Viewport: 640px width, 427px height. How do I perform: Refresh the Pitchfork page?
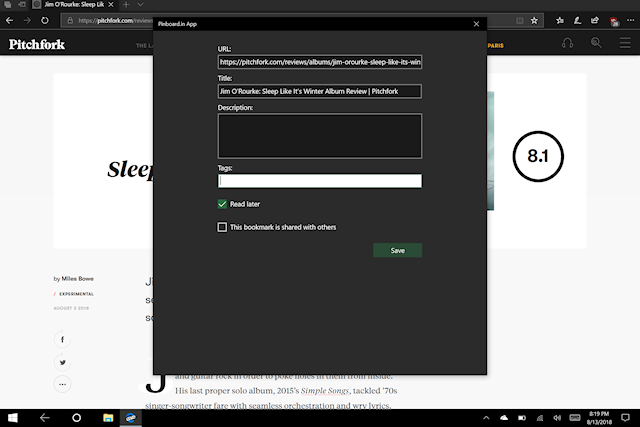tap(44, 20)
